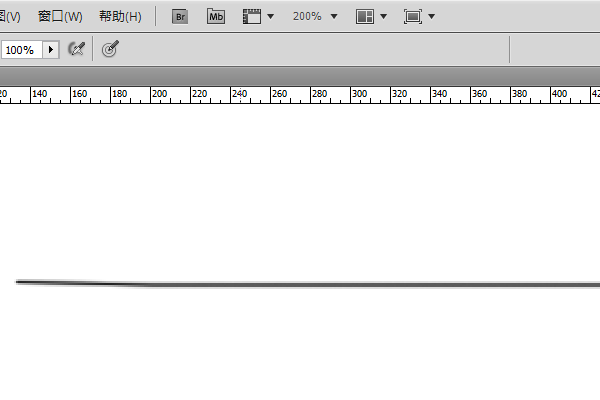Click the Arrange Documents icon
Viewport: 600px width, 400px height.
(x=365, y=16)
